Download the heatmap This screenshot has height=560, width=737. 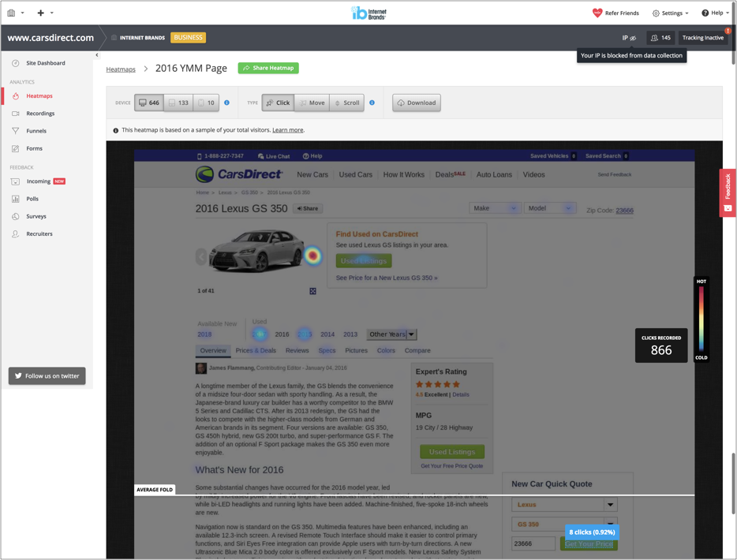click(417, 103)
